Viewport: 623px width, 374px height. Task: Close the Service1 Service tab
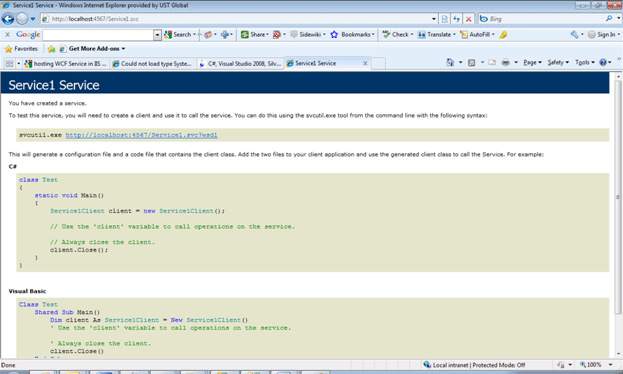(x=365, y=64)
